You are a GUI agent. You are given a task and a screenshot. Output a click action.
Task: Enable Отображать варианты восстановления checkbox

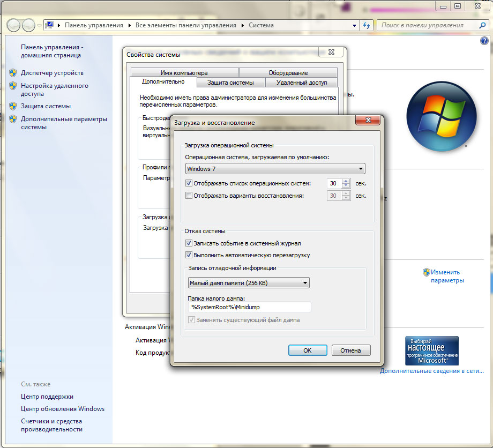click(x=189, y=196)
